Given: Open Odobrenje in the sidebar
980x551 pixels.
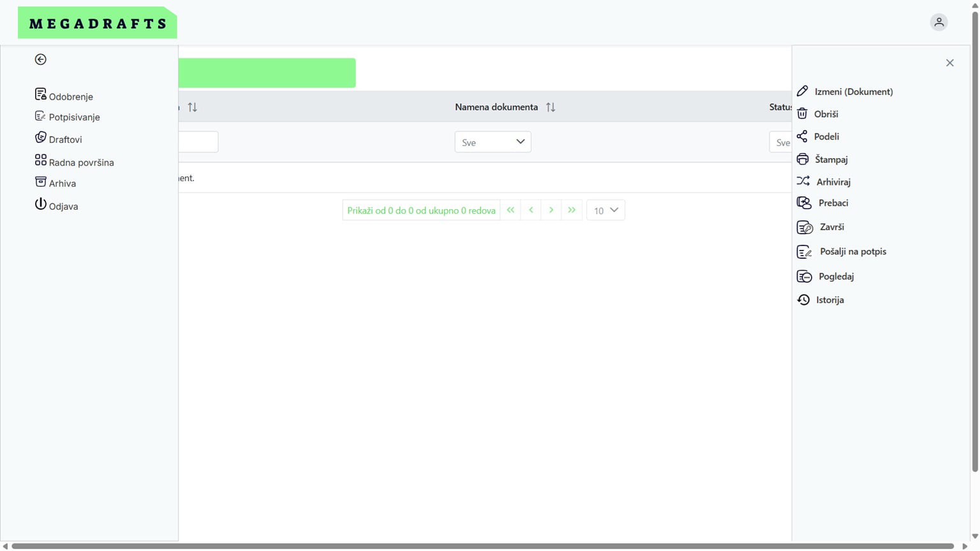Looking at the screenshot, I should (x=71, y=97).
